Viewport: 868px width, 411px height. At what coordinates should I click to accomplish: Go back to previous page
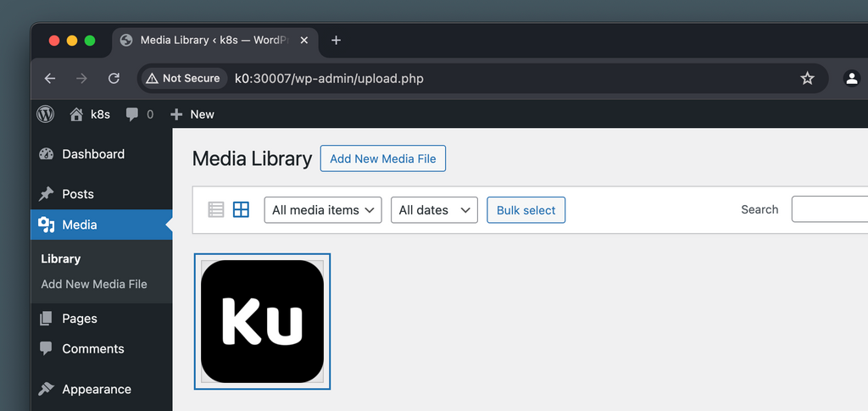coord(50,78)
